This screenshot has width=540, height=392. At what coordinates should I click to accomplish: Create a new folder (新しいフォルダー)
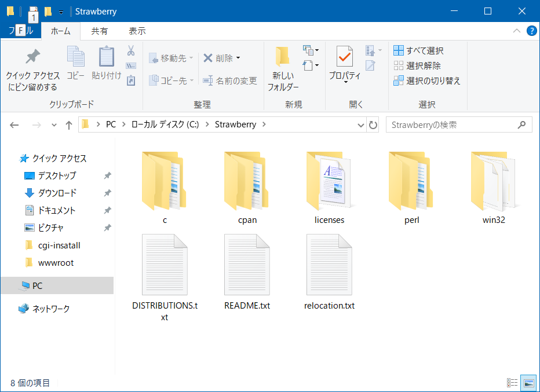283,69
